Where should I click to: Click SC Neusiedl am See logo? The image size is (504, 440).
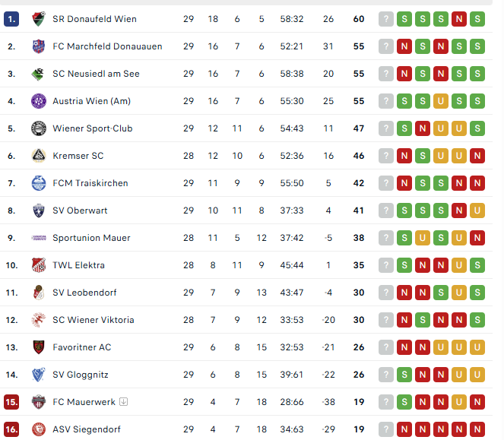tap(38, 74)
